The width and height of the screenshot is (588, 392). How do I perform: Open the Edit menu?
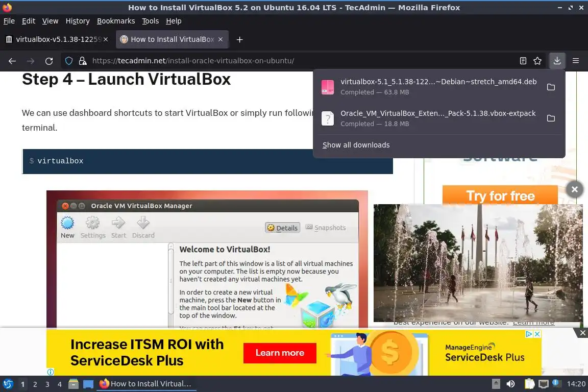tap(29, 21)
